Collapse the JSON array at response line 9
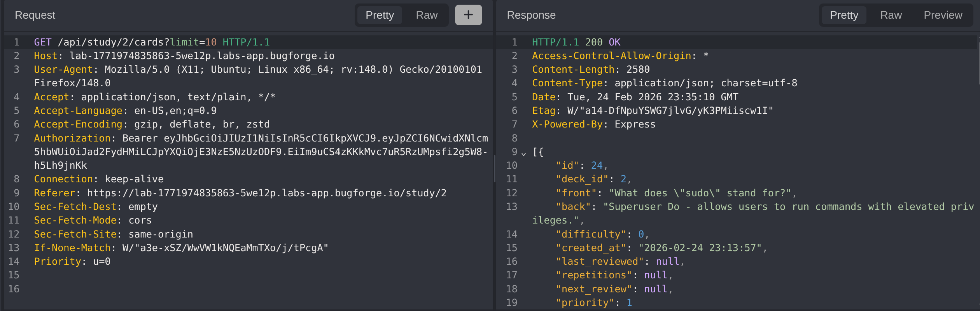The width and height of the screenshot is (980, 311). pyautogui.click(x=524, y=154)
